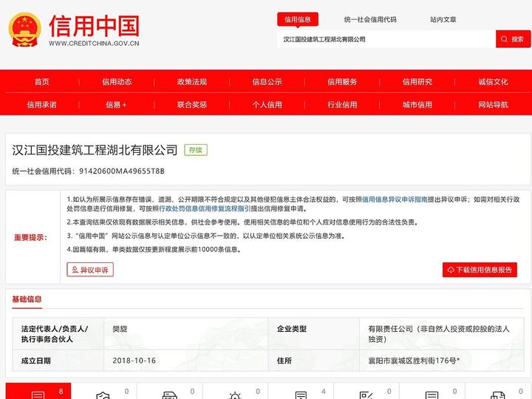Click the 异议申诉 button
The height and width of the screenshot is (399, 532).
point(90,270)
